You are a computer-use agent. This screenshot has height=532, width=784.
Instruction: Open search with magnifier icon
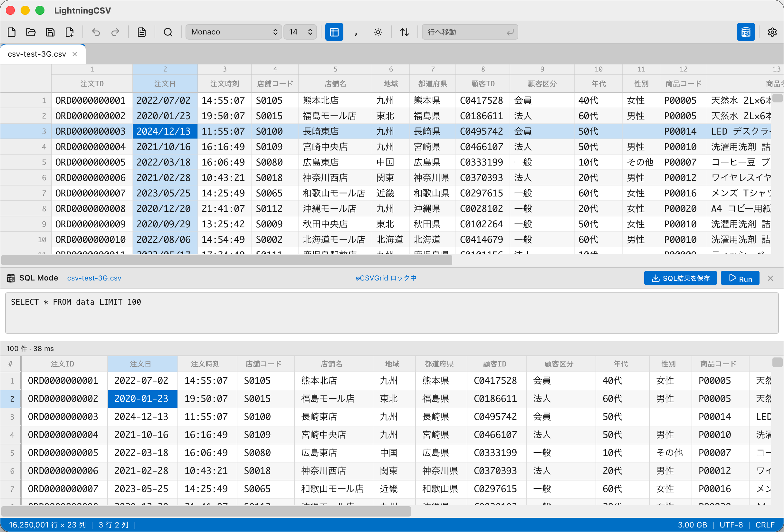(168, 32)
